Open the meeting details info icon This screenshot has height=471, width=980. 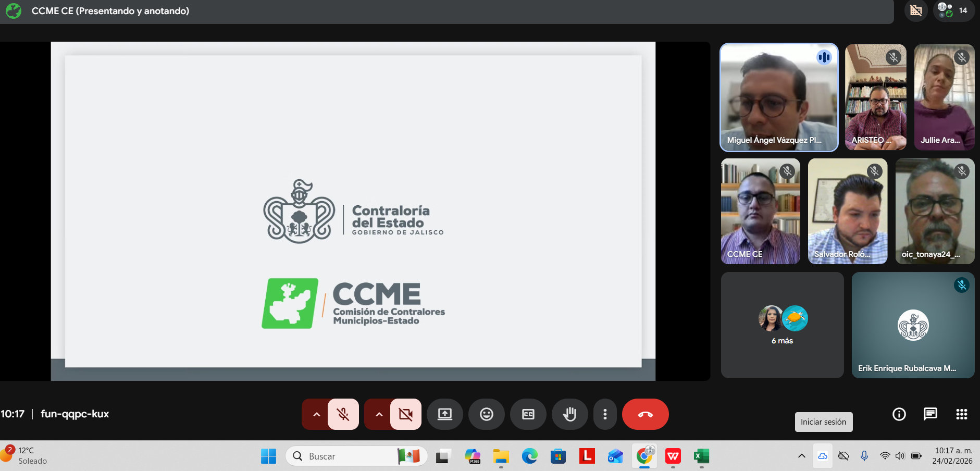(x=899, y=414)
